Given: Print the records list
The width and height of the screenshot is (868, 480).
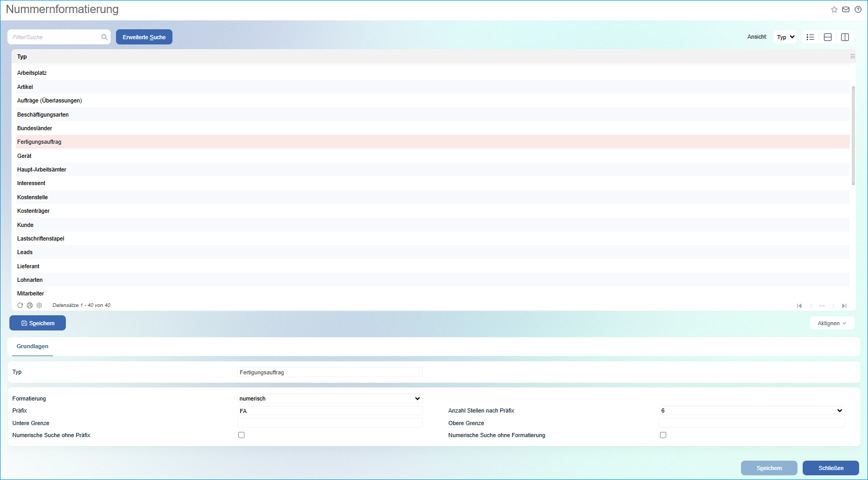Looking at the screenshot, I should 30,305.
